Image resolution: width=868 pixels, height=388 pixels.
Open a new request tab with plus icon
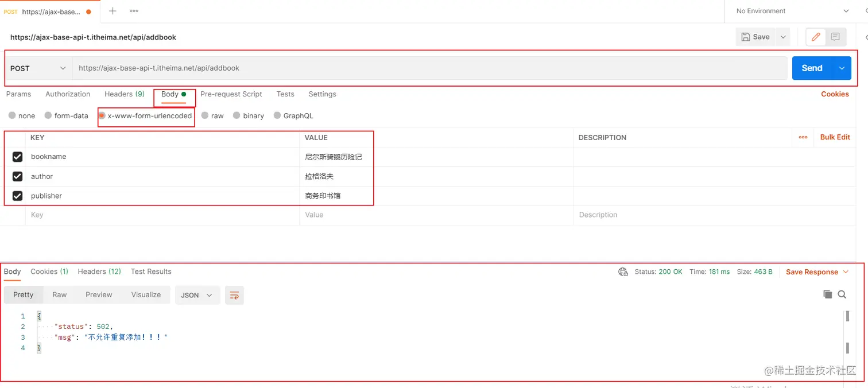(113, 11)
